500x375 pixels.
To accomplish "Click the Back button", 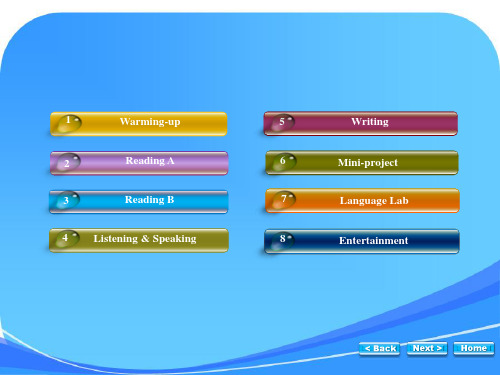I will 380,349.
